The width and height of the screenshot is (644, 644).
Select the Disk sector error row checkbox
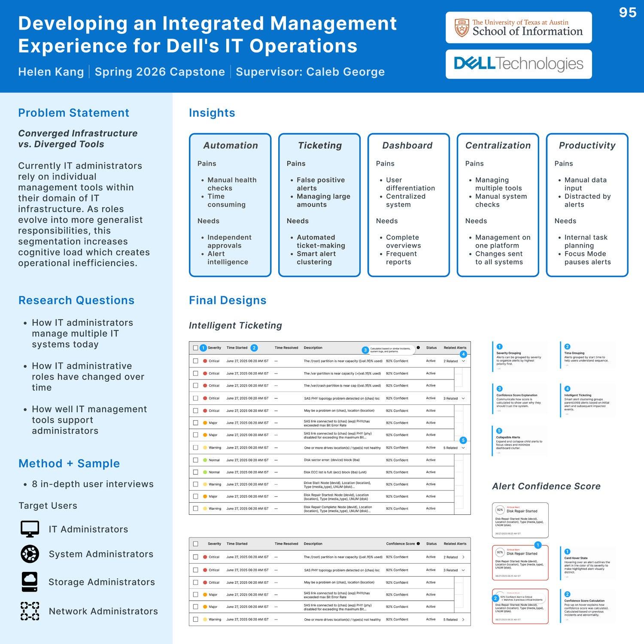pyautogui.click(x=195, y=460)
